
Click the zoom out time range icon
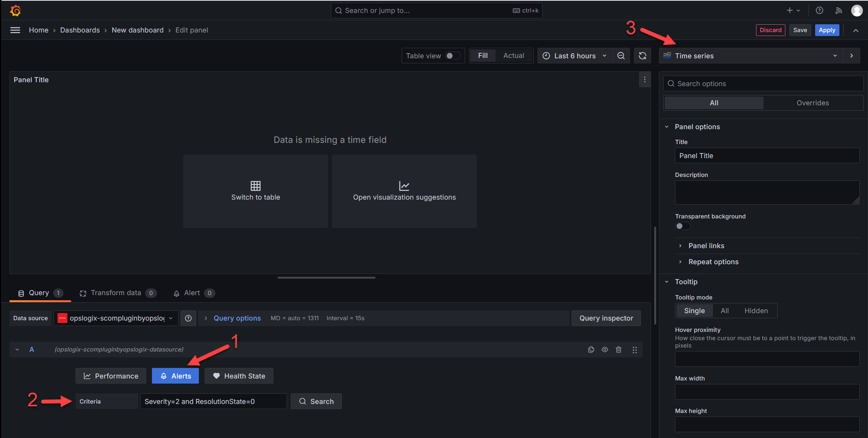[621, 56]
